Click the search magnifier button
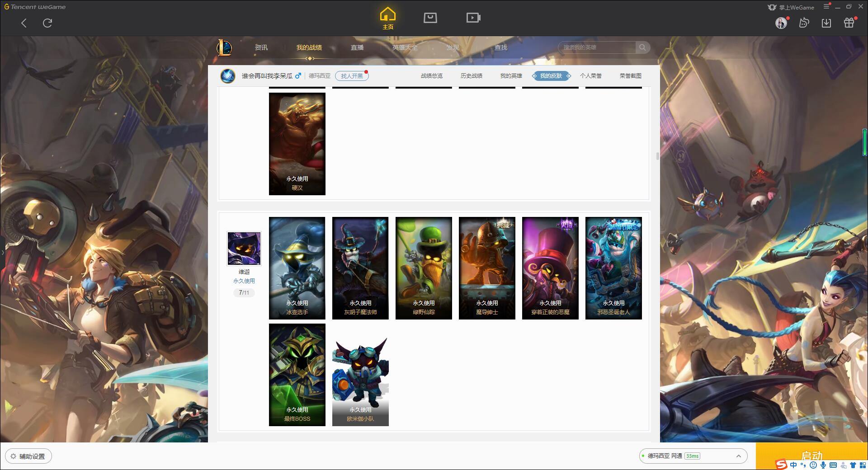 coord(642,47)
